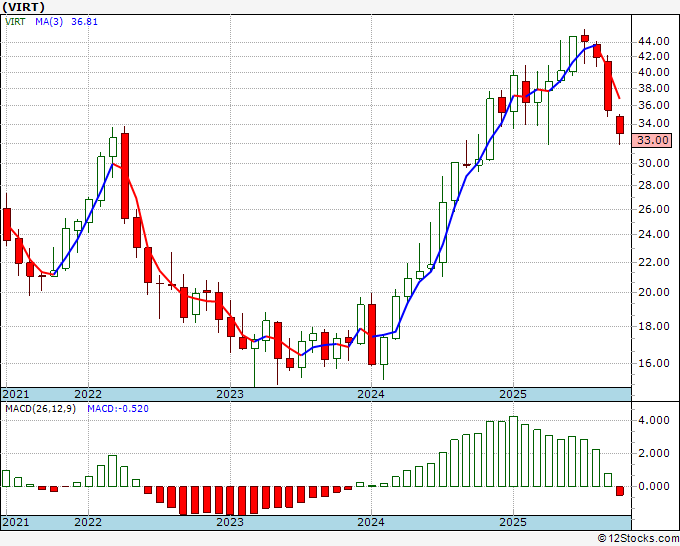Click the MA(3) indicator label
Image resolution: width=680 pixels, height=546 pixels.
[49, 22]
